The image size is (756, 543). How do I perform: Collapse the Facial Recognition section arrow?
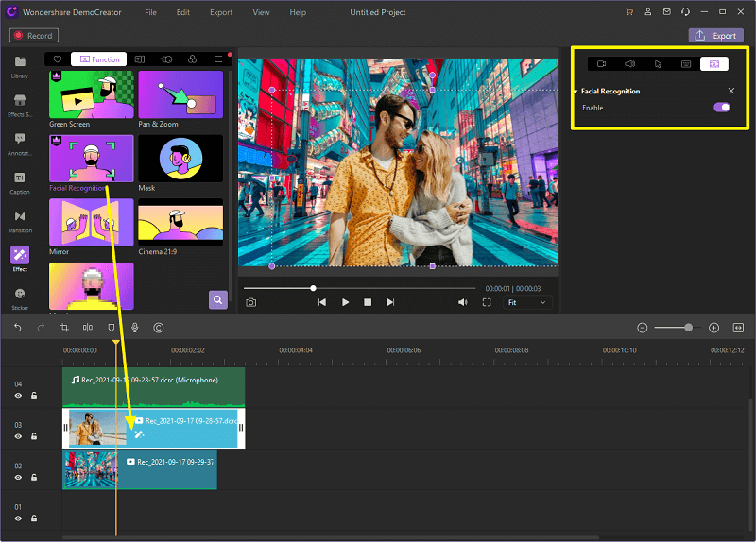(576, 92)
